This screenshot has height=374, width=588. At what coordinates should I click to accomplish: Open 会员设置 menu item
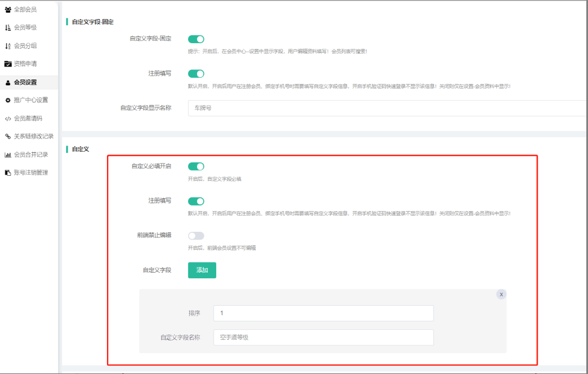point(25,82)
